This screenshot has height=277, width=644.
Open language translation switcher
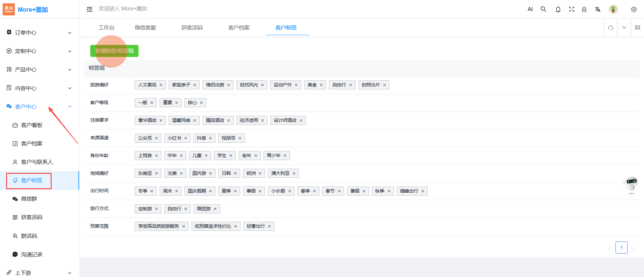coord(597,9)
